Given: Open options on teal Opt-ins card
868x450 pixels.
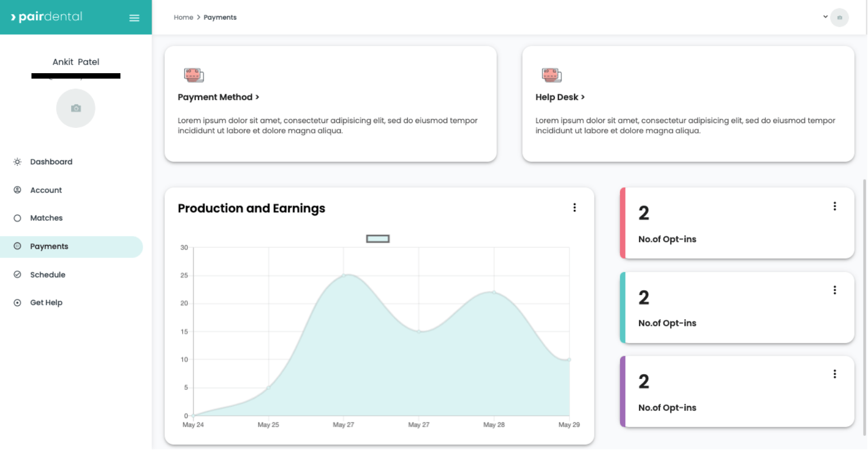Looking at the screenshot, I should pos(834,290).
